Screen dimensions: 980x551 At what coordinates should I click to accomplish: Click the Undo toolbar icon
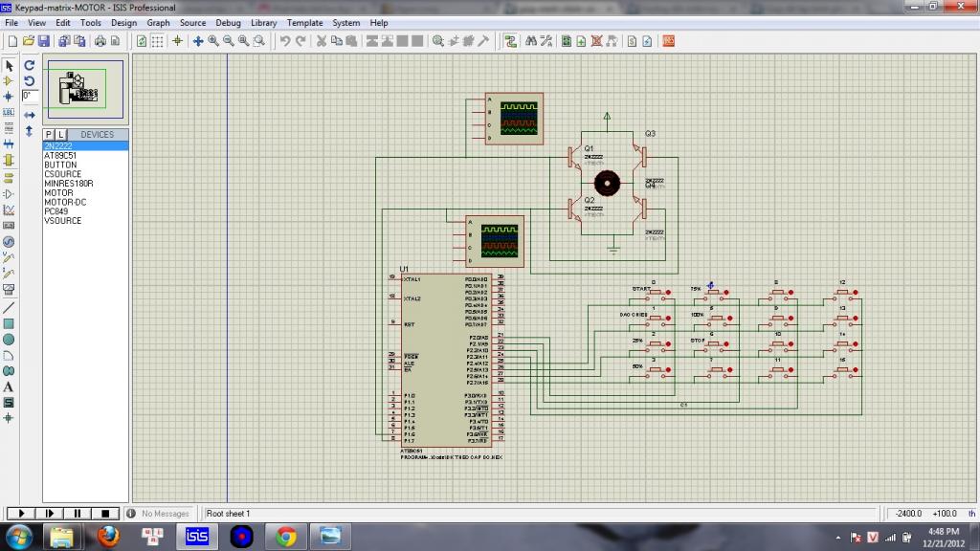[284, 41]
